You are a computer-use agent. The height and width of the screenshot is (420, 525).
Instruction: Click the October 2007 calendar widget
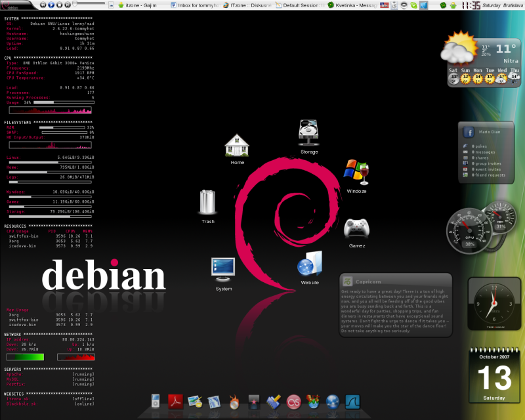pos(494,375)
